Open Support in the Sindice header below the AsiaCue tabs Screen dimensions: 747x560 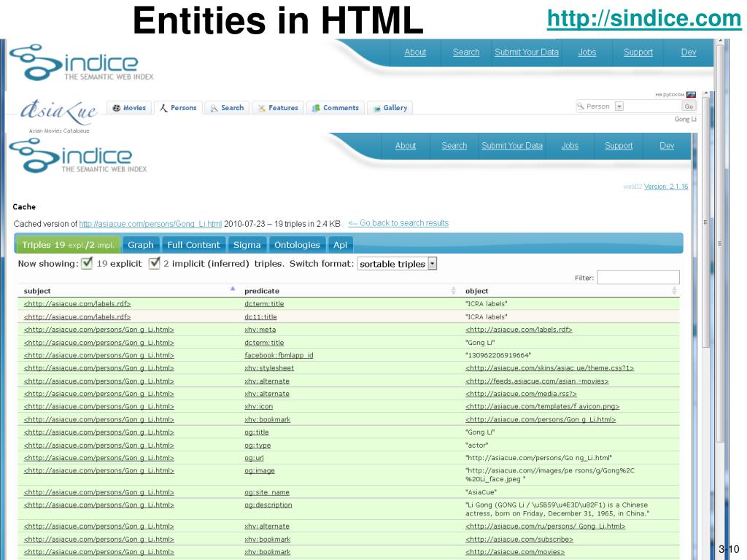(619, 146)
